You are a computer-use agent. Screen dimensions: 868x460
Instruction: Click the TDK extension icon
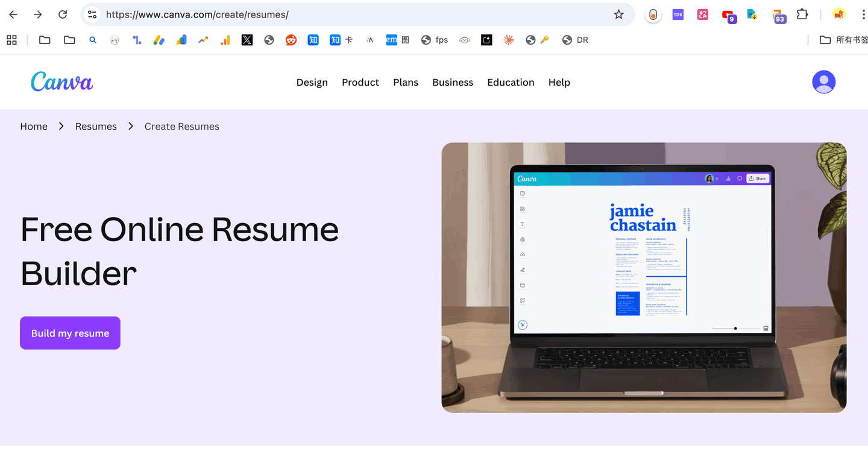coord(678,14)
